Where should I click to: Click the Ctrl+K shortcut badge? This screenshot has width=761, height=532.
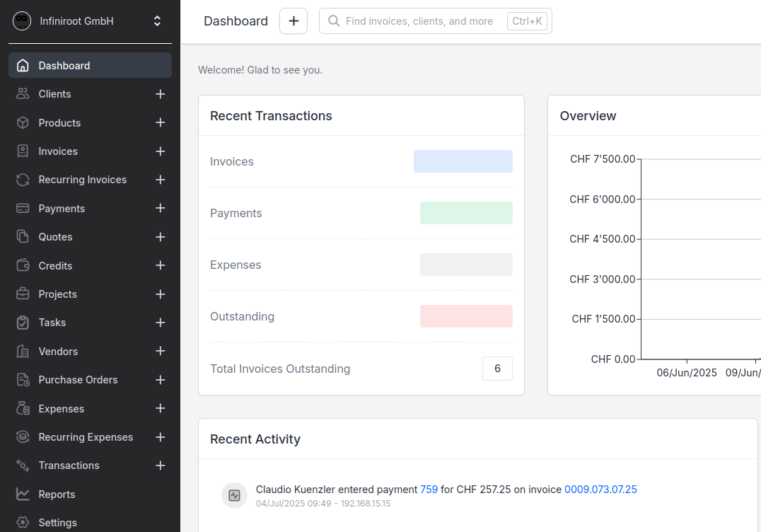(x=528, y=21)
